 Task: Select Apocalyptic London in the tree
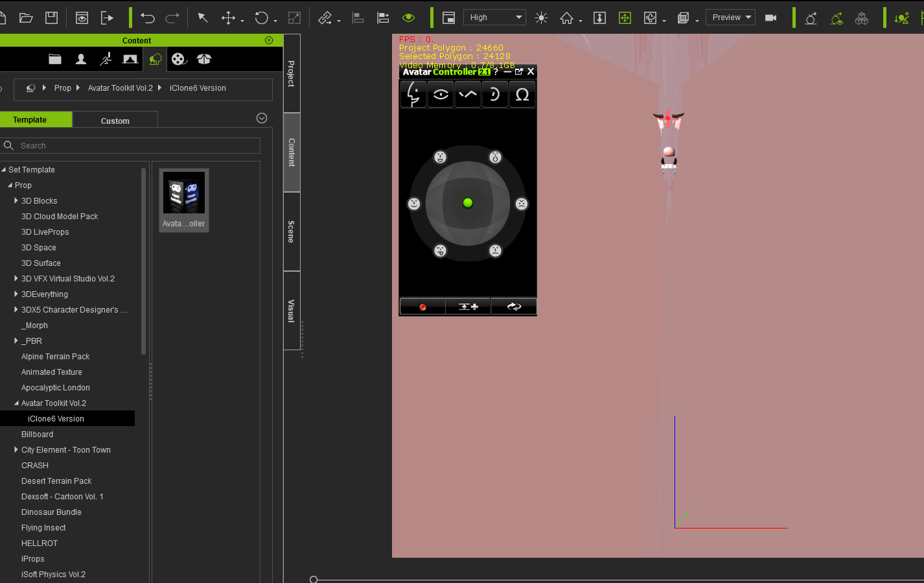56,388
